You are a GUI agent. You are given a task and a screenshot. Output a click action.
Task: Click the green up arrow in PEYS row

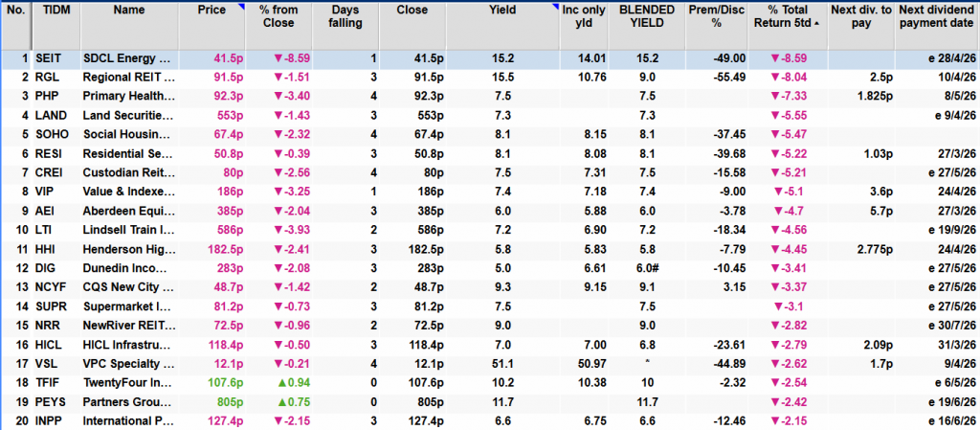(278, 400)
